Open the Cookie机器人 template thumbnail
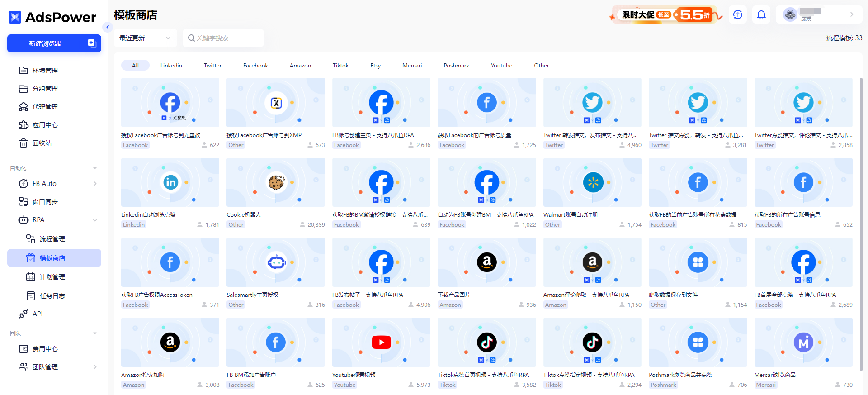Image resolution: width=868 pixels, height=395 pixels. (x=276, y=182)
